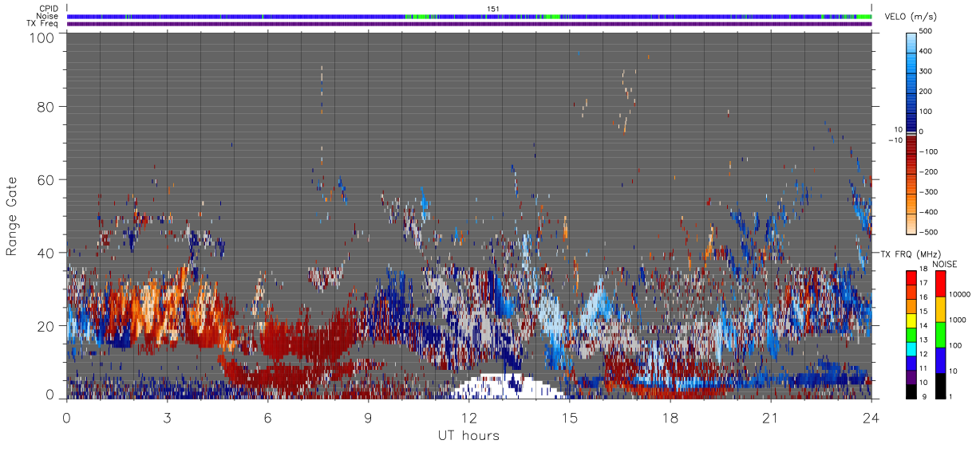Click the 400 label on velocity scale
The width and height of the screenshot is (980, 452).
(x=927, y=51)
